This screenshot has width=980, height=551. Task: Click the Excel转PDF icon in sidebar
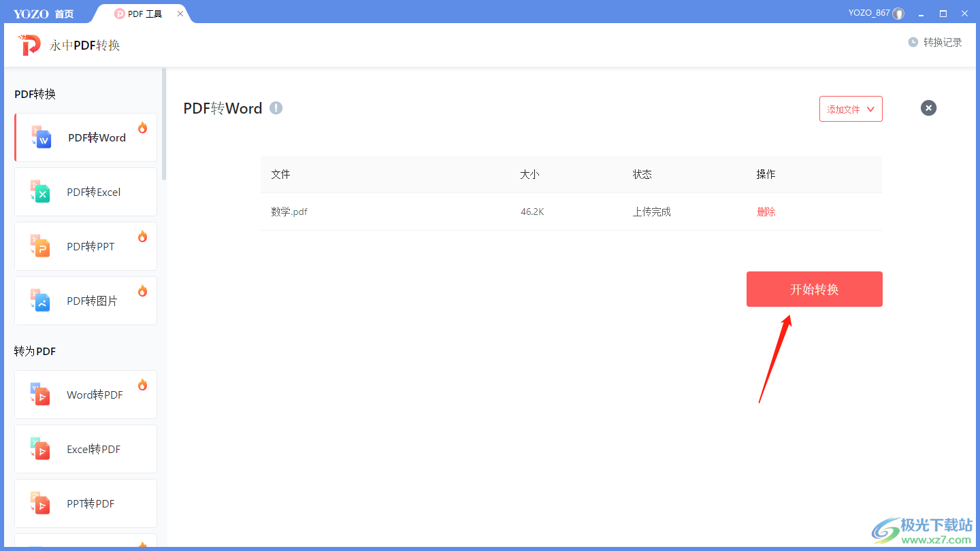[41, 449]
